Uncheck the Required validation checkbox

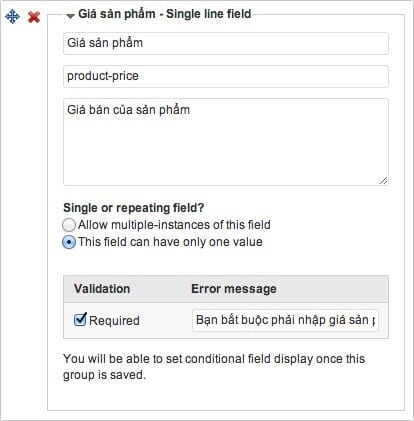coord(80,319)
